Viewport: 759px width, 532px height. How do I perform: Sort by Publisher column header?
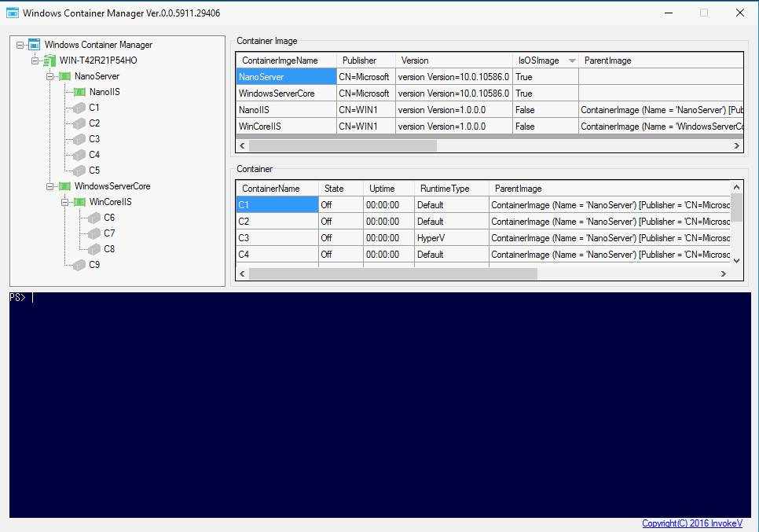pyautogui.click(x=366, y=61)
